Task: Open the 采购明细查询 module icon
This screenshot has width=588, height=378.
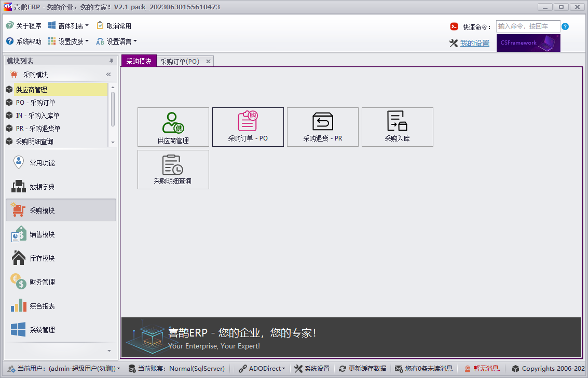Action: click(173, 170)
